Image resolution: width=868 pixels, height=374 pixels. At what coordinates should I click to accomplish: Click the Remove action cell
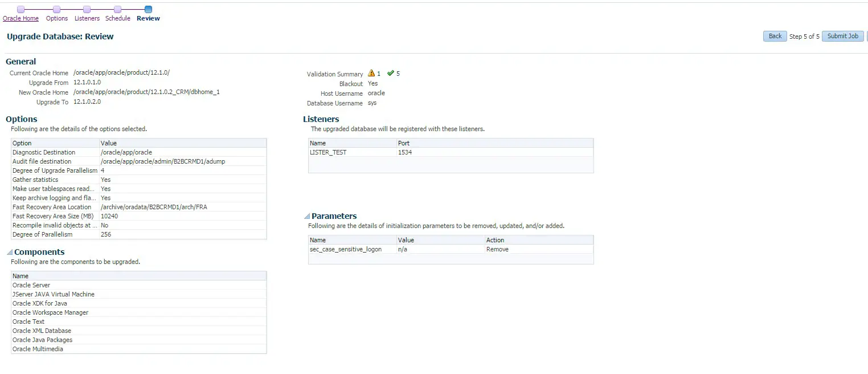497,249
